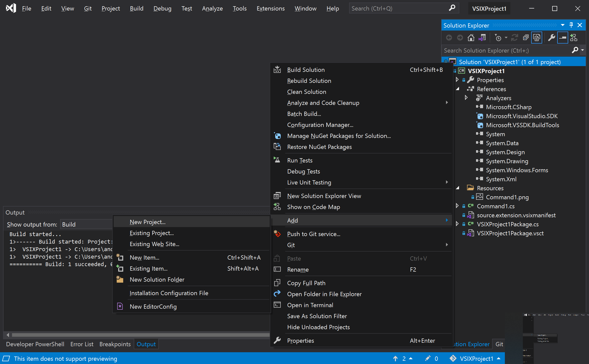Click the Output tab in bottom panel
Screen dimensions: 589x364
[146, 344]
